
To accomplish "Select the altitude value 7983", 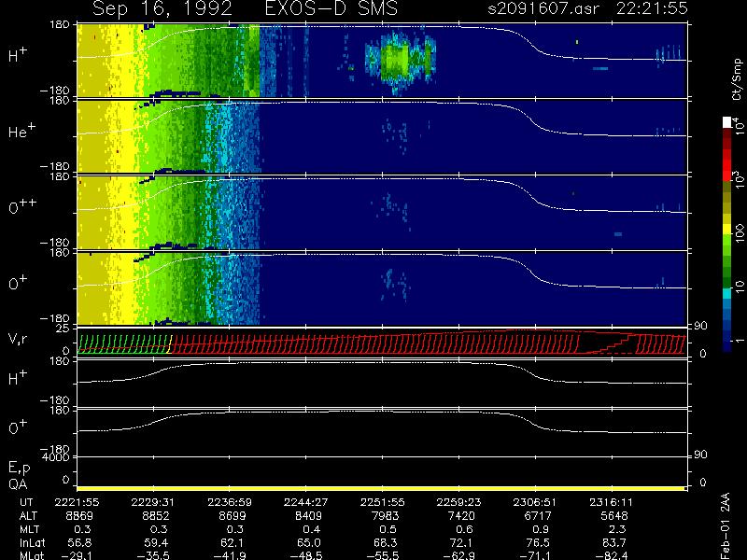I will coord(384,516).
